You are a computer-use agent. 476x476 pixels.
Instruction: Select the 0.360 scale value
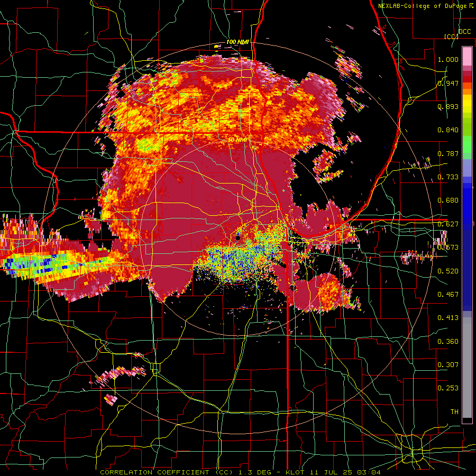coord(448,342)
